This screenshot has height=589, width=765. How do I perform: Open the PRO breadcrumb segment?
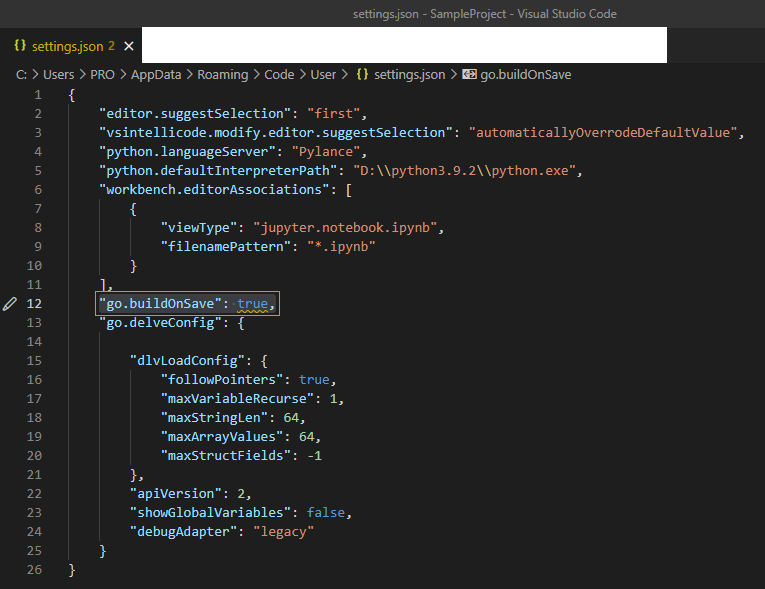[102, 75]
